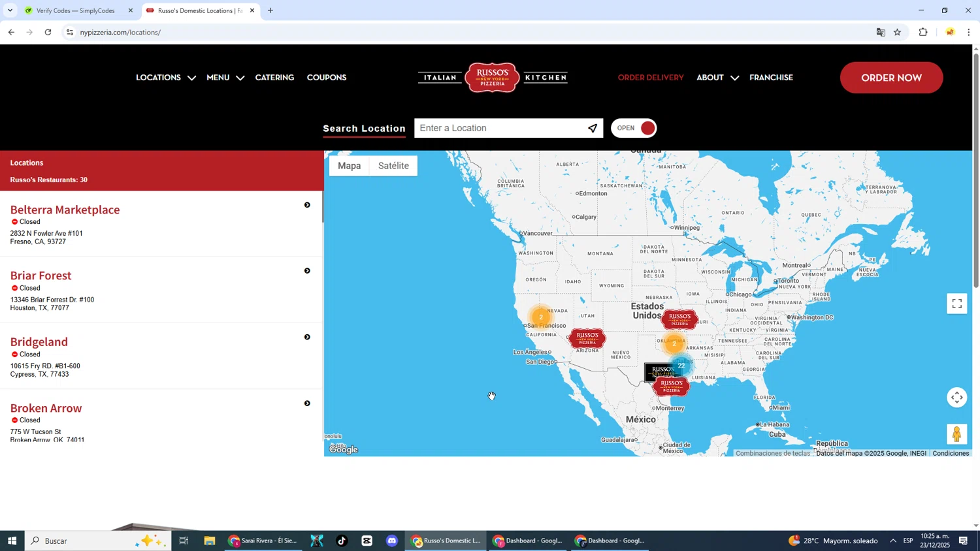Open the browser extensions puzzle icon
980x551 pixels.
[x=923, y=32]
